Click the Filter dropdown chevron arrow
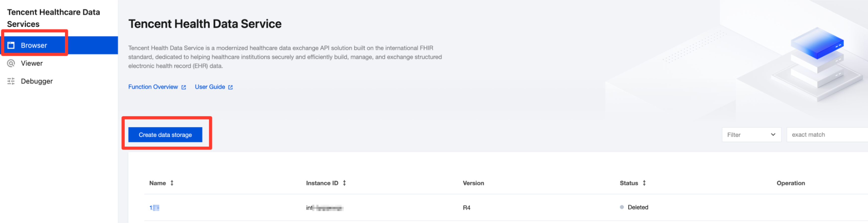 (x=773, y=135)
